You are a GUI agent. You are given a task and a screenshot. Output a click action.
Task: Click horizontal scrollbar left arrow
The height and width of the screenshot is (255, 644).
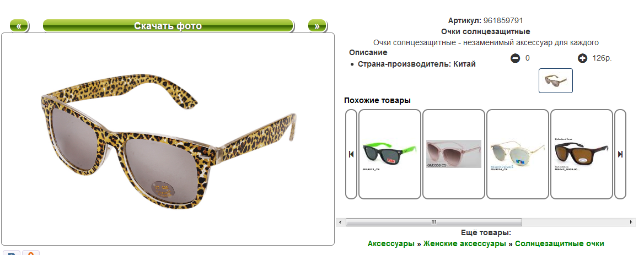[x=340, y=222]
